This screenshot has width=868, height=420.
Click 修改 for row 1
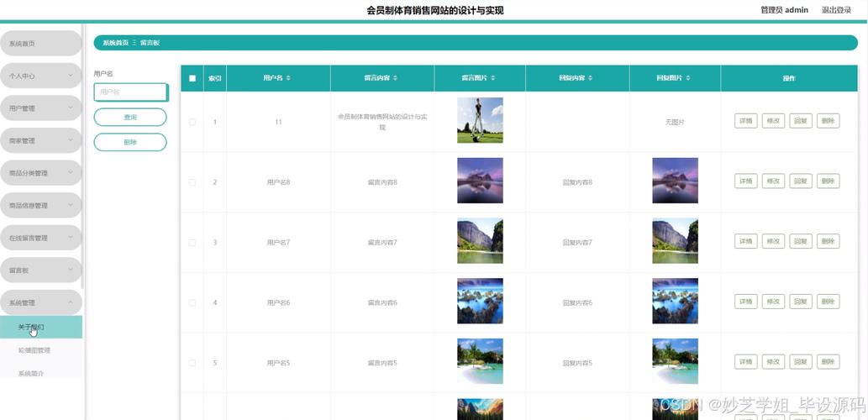(773, 121)
